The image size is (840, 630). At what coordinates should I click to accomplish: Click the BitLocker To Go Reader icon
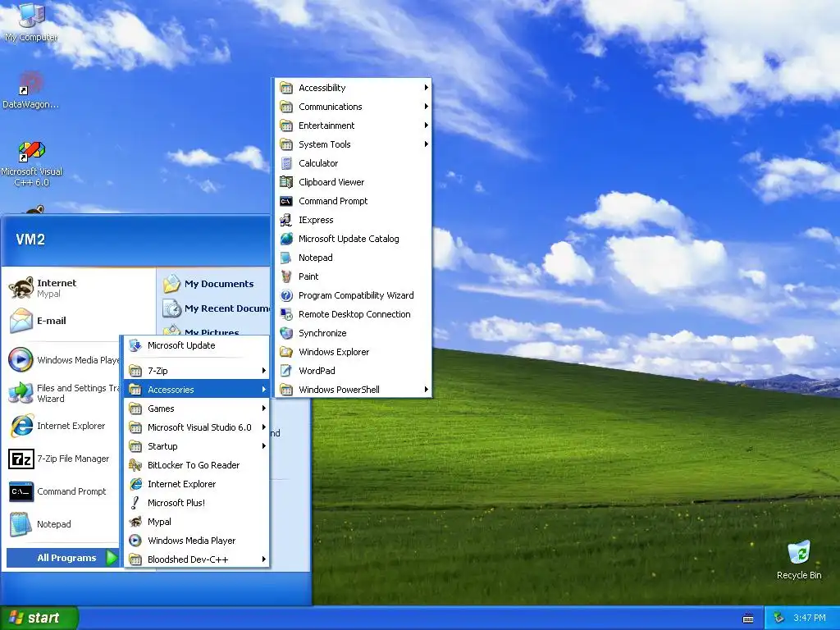tap(135, 465)
